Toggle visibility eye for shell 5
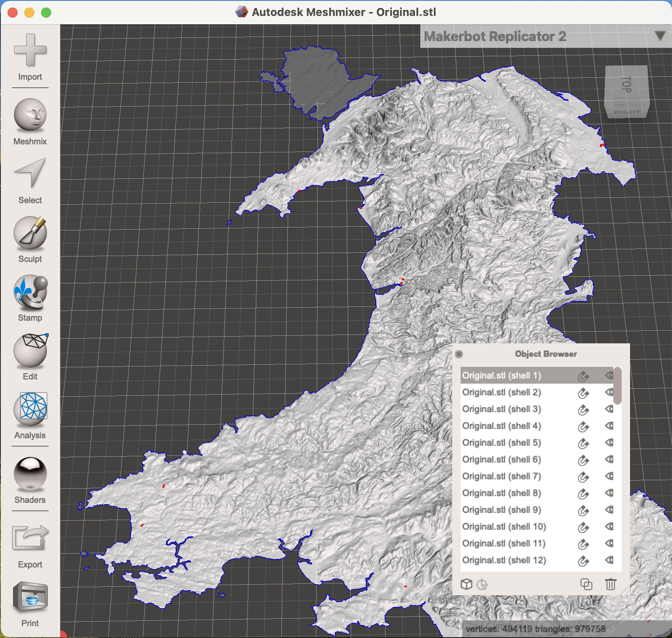The image size is (672, 638). pos(609,442)
